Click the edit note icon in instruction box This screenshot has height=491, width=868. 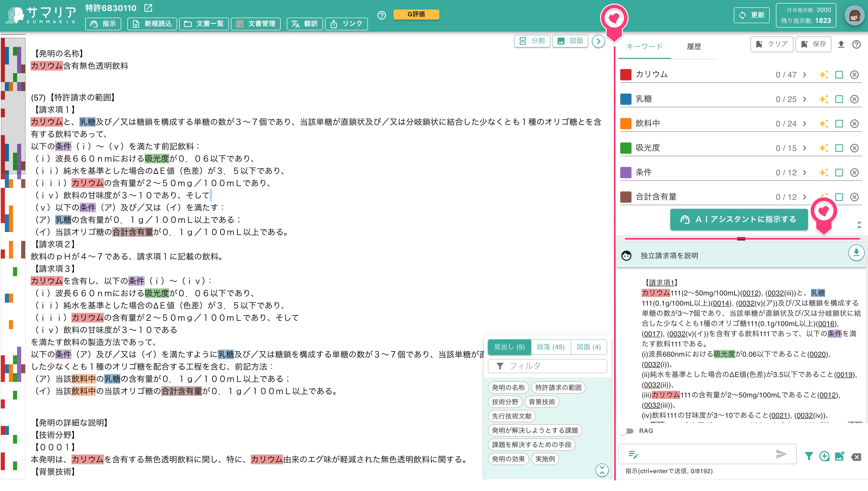click(633, 455)
